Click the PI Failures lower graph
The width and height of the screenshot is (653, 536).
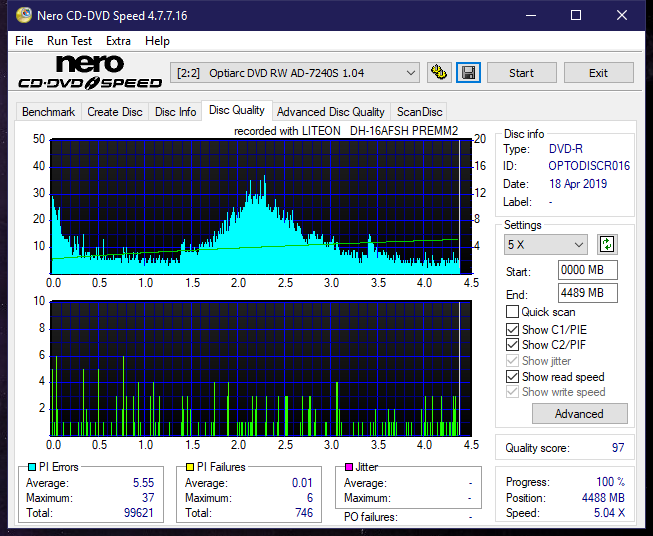tap(261, 368)
